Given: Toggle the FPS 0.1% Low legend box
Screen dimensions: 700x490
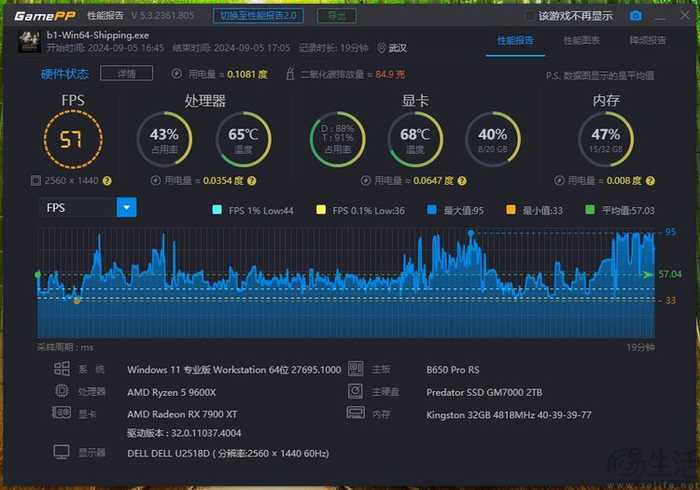Looking at the screenshot, I should (x=321, y=211).
